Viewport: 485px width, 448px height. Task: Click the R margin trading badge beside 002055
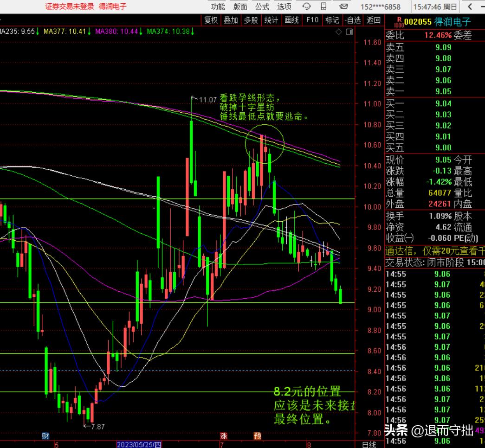tap(399, 22)
